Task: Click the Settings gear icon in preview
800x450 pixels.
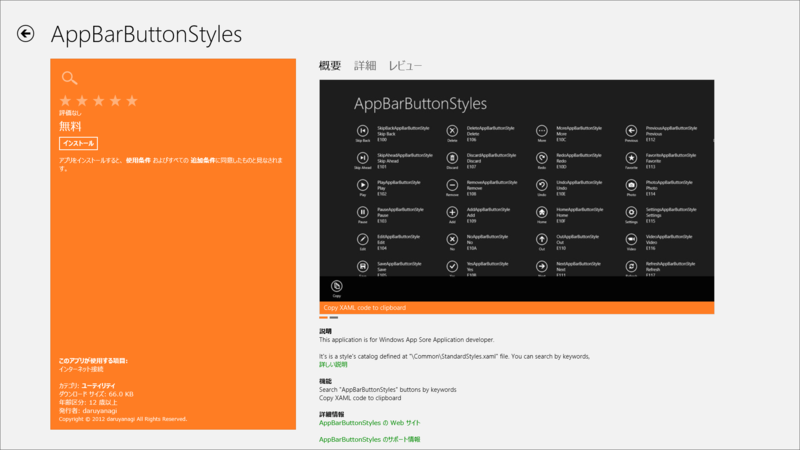Action: click(631, 212)
